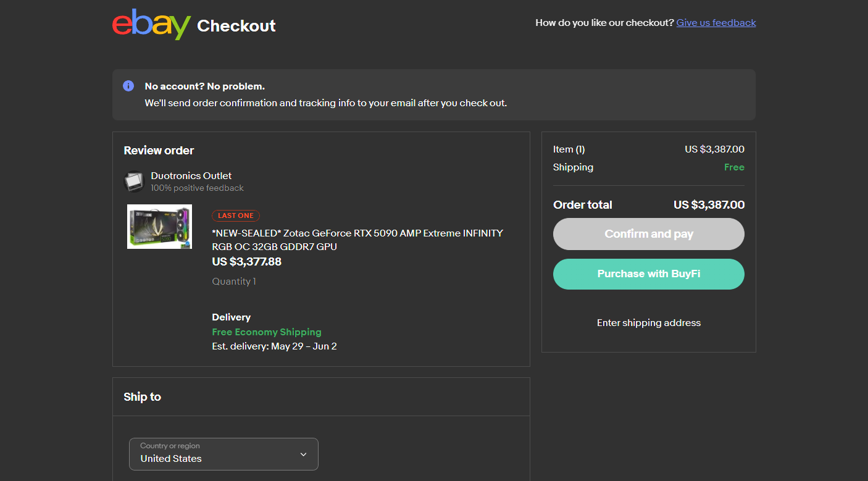The height and width of the screenshot is (481, 868).
Task: Click Enter shipping address text
Action: tap(649, 323)
